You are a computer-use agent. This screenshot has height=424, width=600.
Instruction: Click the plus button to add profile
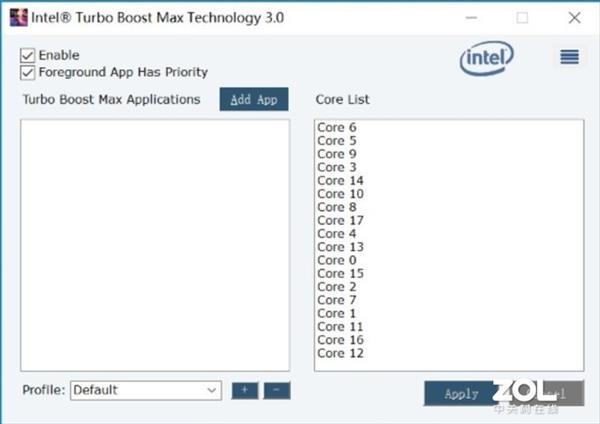coord(244,390)
